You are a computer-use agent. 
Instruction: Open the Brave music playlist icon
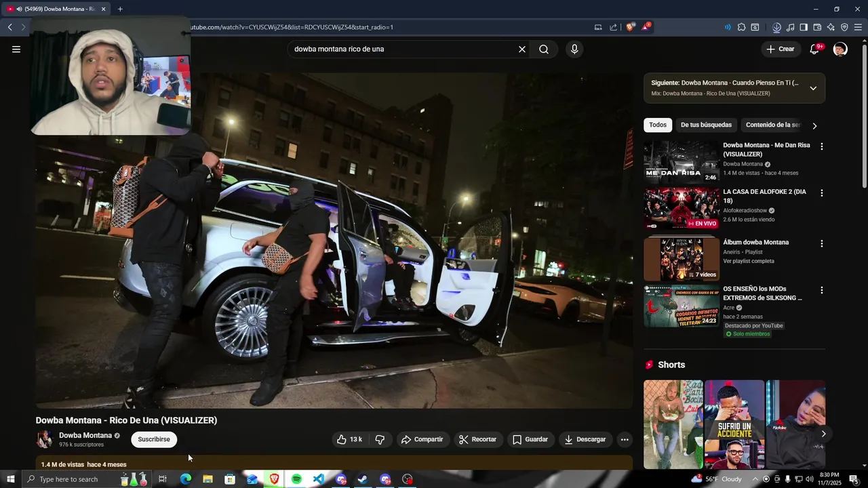click(x=790, y=27)
